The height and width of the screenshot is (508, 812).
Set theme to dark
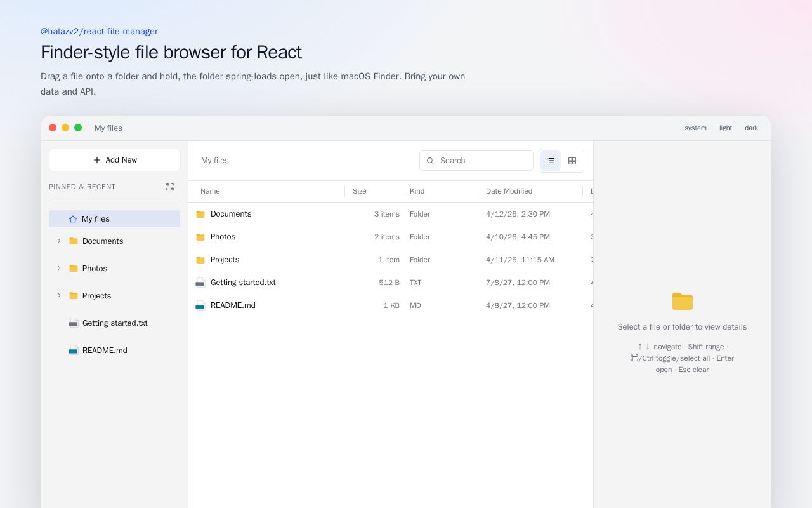752,128
